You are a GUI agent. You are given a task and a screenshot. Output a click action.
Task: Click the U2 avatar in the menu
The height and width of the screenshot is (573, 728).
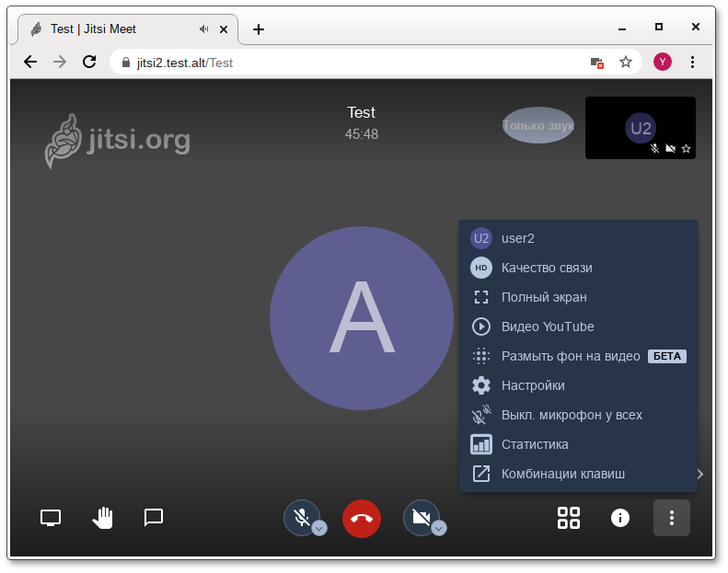pos(481,238)
